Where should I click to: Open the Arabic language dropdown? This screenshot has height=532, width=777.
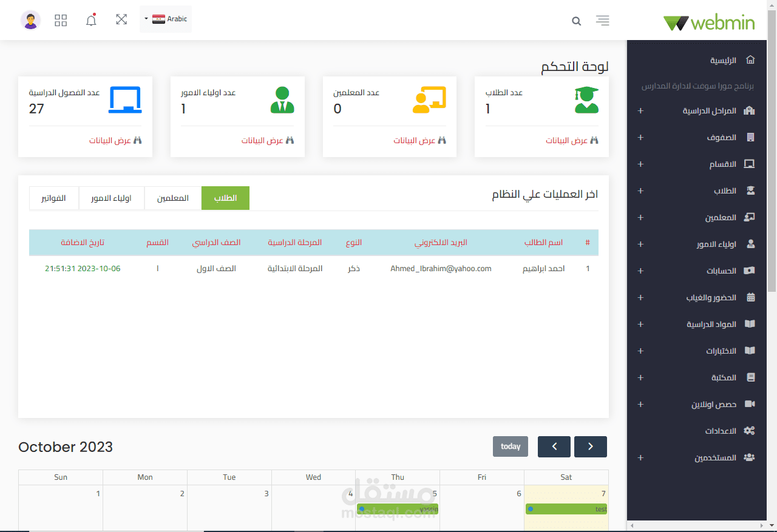click(165, 19)
